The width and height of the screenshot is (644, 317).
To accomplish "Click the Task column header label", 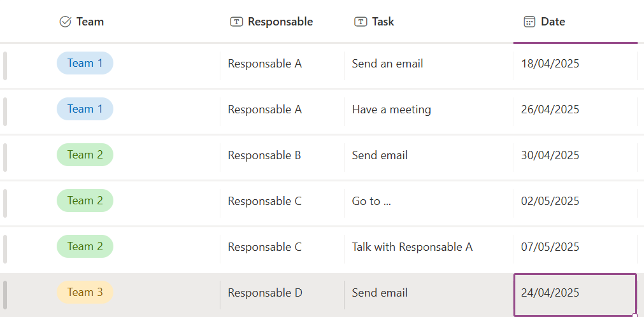I will click(383, 22).
